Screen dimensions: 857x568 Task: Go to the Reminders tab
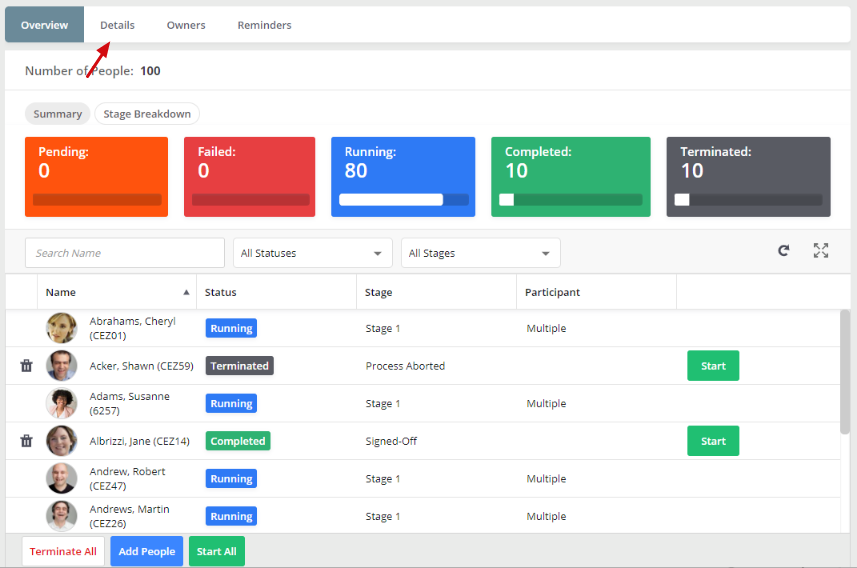[264, 25]
